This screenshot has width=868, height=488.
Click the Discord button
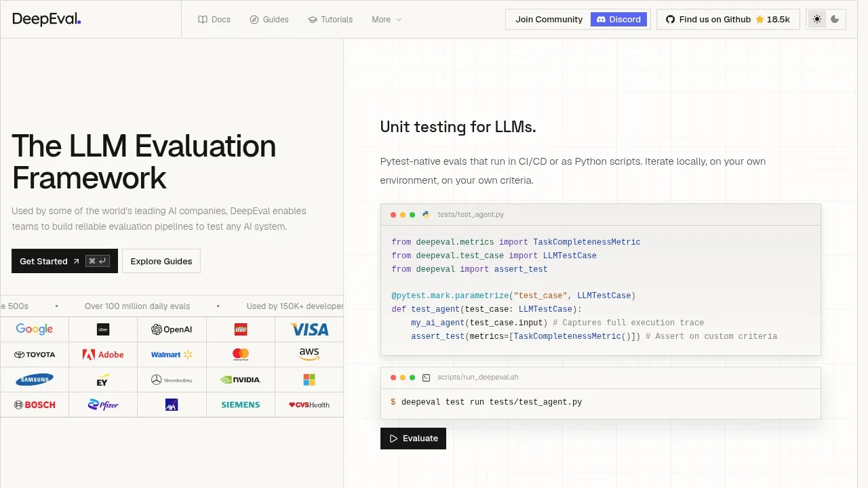pos(618,20)
